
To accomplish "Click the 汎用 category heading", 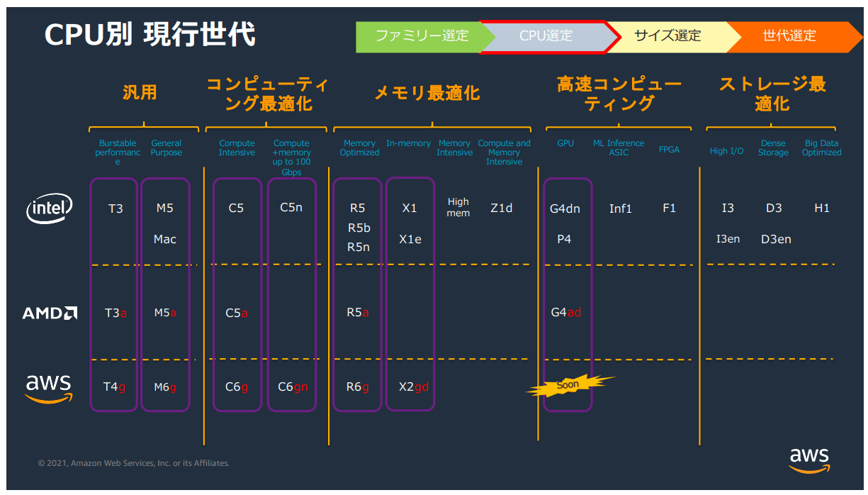I will 140,92.
